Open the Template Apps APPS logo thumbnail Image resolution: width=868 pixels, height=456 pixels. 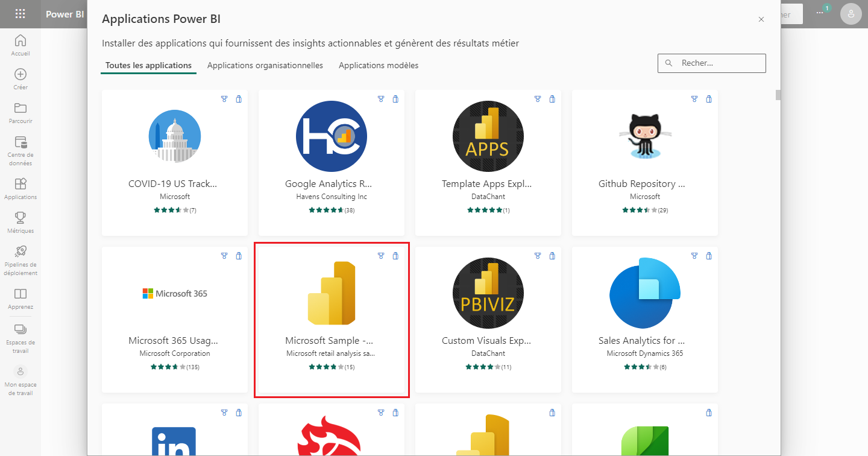[x=488, y=136]
